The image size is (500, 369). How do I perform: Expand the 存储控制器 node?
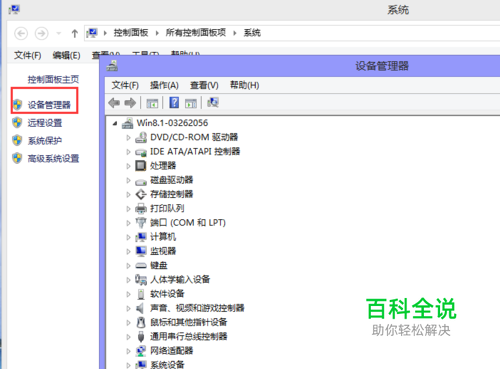click(128, 194)
